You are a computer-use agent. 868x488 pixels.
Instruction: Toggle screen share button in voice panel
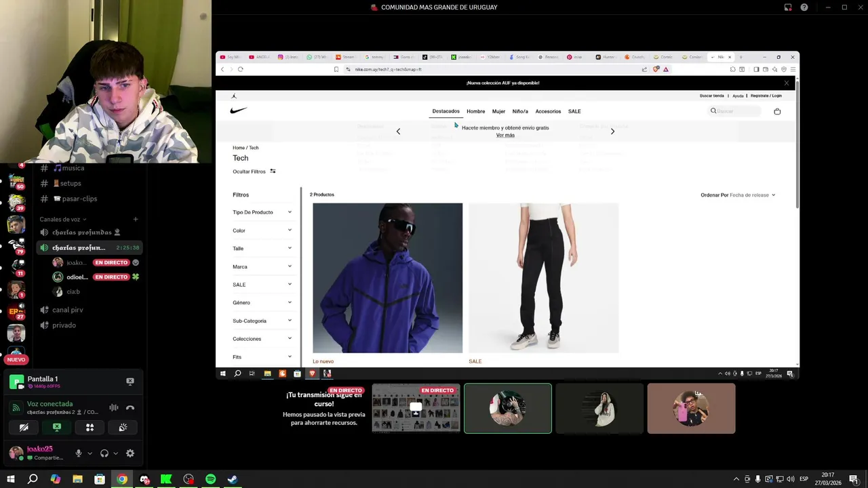[x=57, y=427]
